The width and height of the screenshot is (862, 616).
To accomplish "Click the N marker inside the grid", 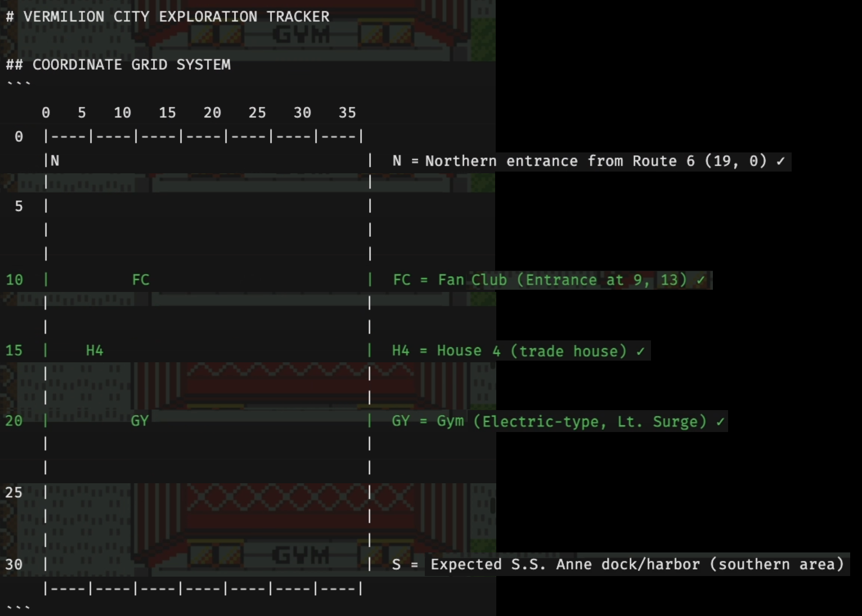I will pyautogui.click(x=55, y=161).
